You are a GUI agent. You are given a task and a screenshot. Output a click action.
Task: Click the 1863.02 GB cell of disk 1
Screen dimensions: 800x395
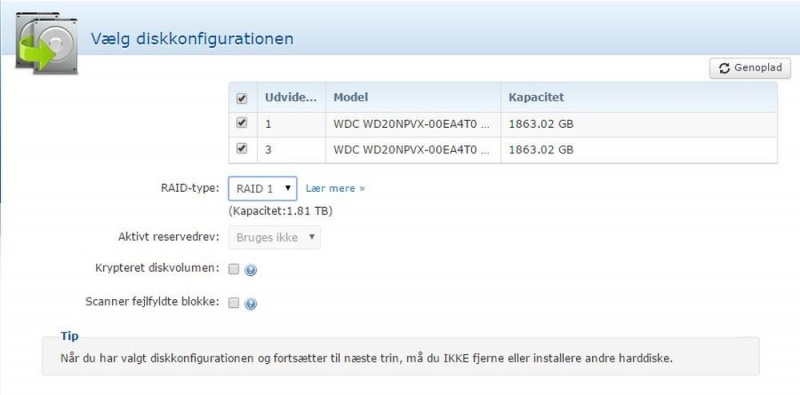(639, 124)
